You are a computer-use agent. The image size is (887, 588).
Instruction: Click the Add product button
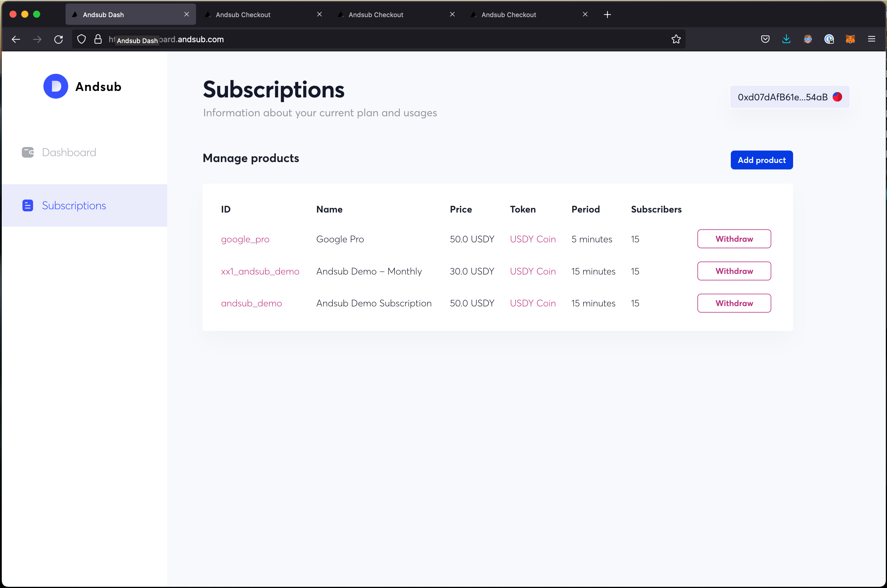click(x=762, y=160)
